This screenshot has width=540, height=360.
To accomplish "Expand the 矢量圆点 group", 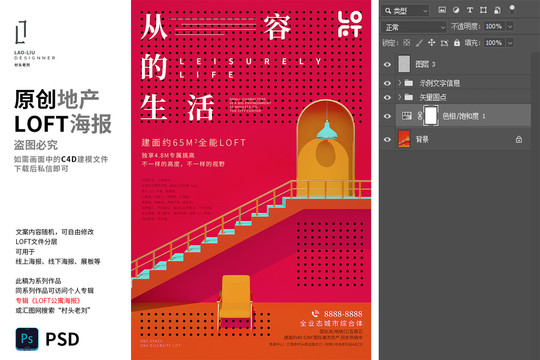I will (400, 97).
